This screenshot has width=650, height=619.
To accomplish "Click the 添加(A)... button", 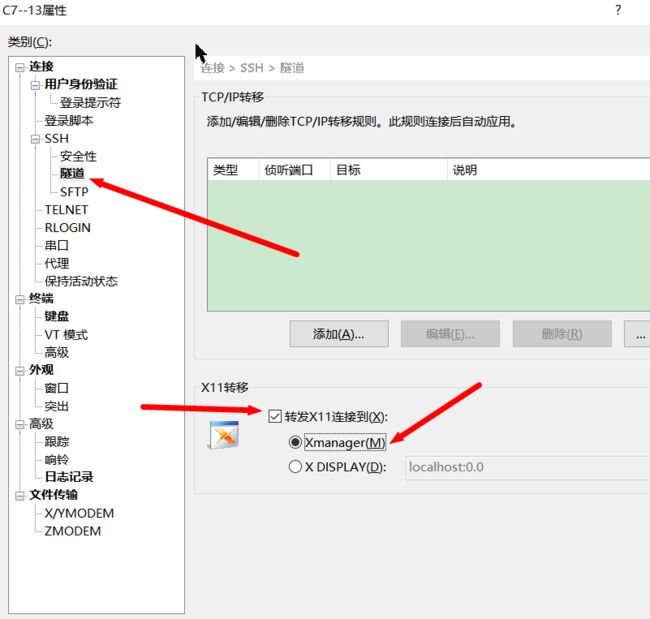I will [x=339, y=334].
